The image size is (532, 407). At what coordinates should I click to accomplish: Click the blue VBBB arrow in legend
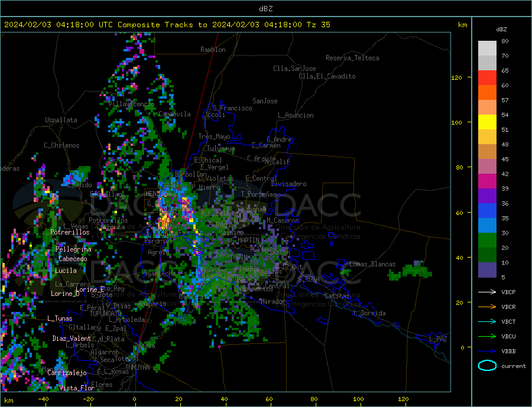tap(487, 351)
